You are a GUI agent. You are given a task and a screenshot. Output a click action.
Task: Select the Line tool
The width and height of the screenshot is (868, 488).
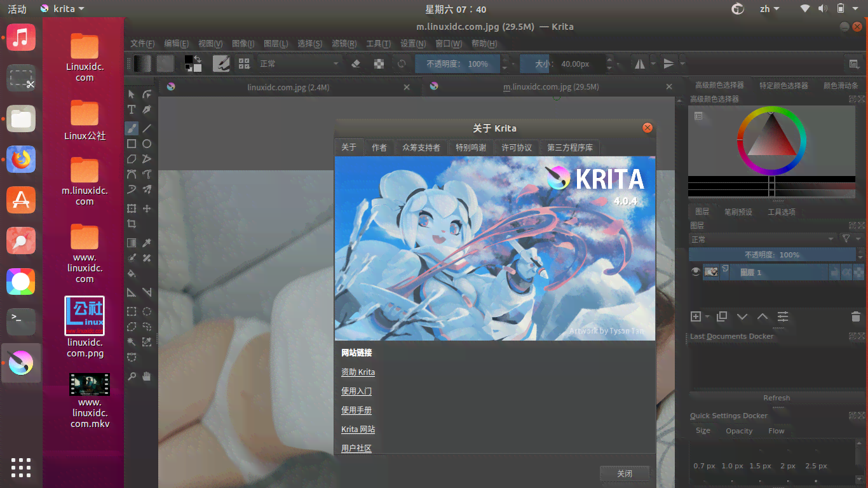(x=147, y=128)
